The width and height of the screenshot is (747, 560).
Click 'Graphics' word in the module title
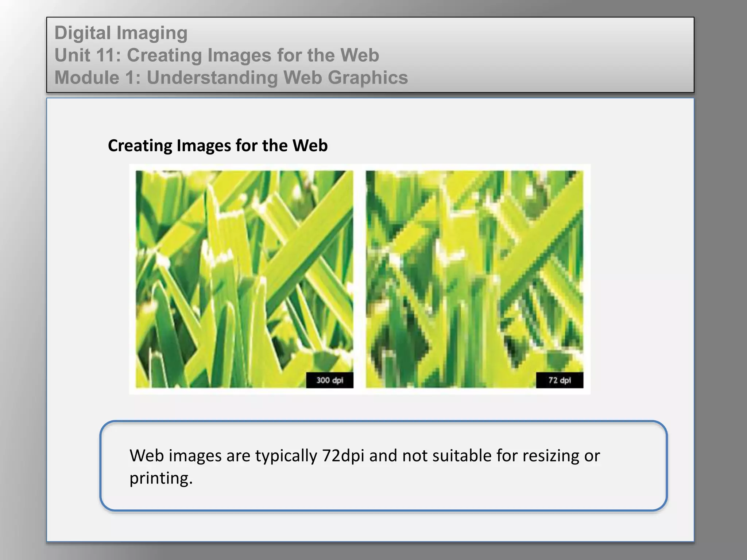368,78
